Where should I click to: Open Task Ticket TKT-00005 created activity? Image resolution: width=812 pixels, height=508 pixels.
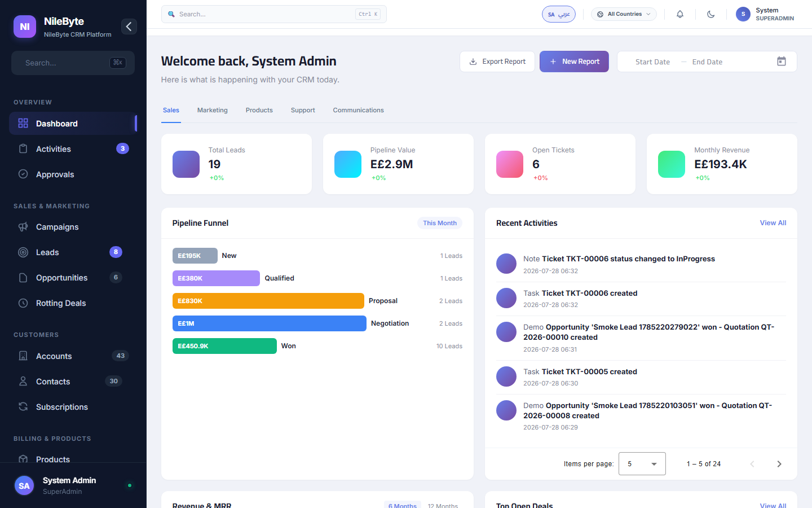click(641, 377)
